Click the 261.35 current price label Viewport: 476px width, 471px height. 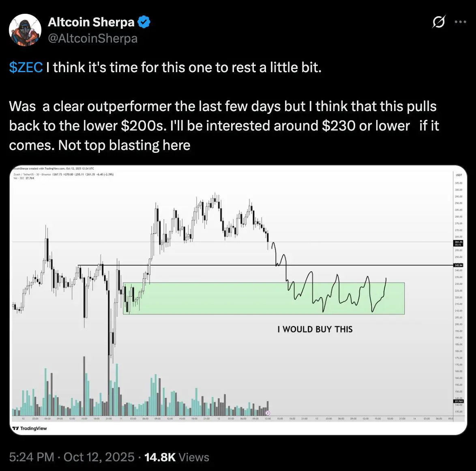[x=458, y=243]
